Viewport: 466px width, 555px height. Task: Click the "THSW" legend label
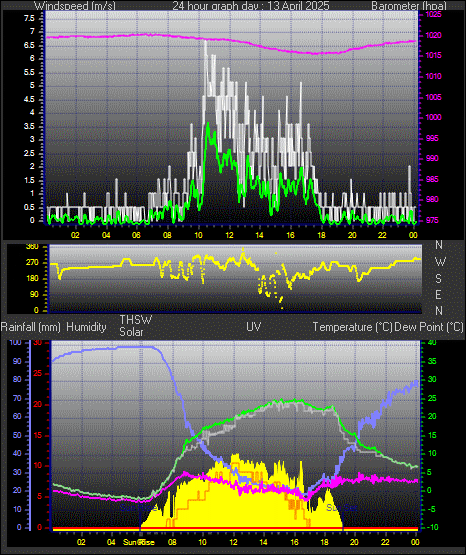point(136,320)
